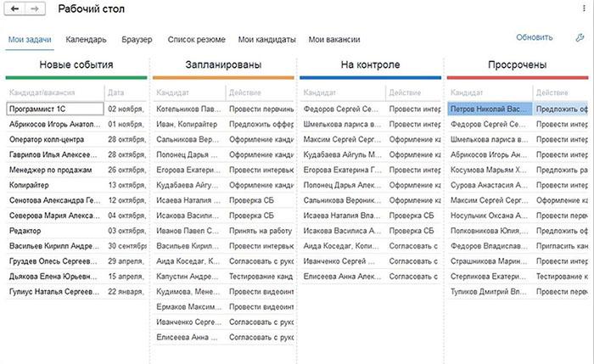Image resolution: width=594 pixels, height=364 pixels.
Task: Select the Программист 1С cell
Action: (55, 109)
